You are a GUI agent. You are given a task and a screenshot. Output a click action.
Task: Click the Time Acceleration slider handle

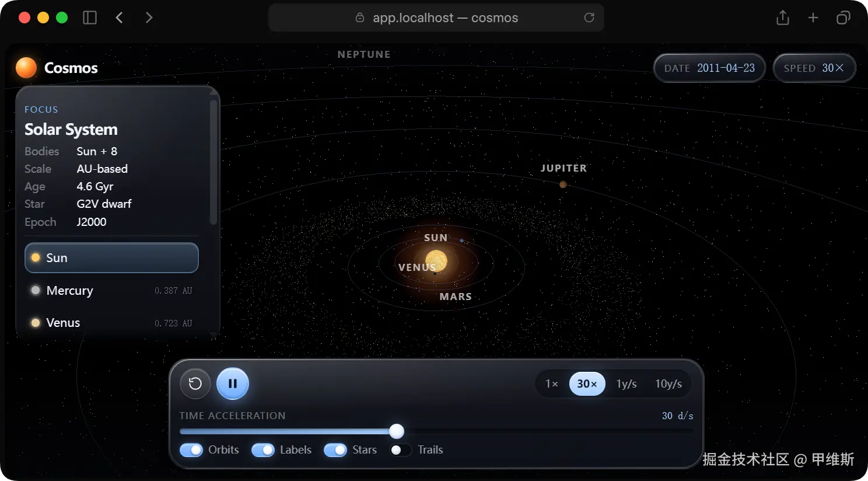(397, 431)
